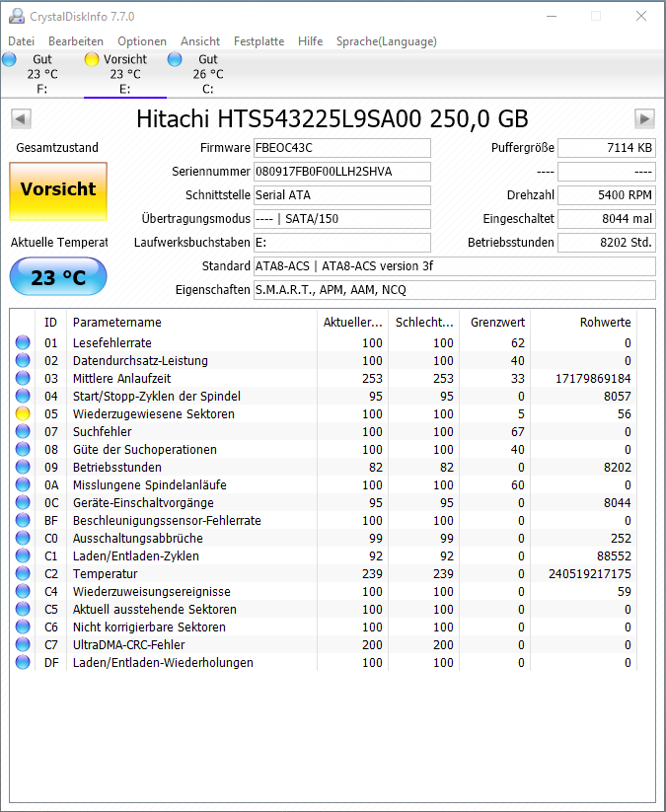The width and height of the screenshot is (666, 812).
Task: Select the UltraDMA-CRC-Fehler parameter name
Action: tap(129, 644)
